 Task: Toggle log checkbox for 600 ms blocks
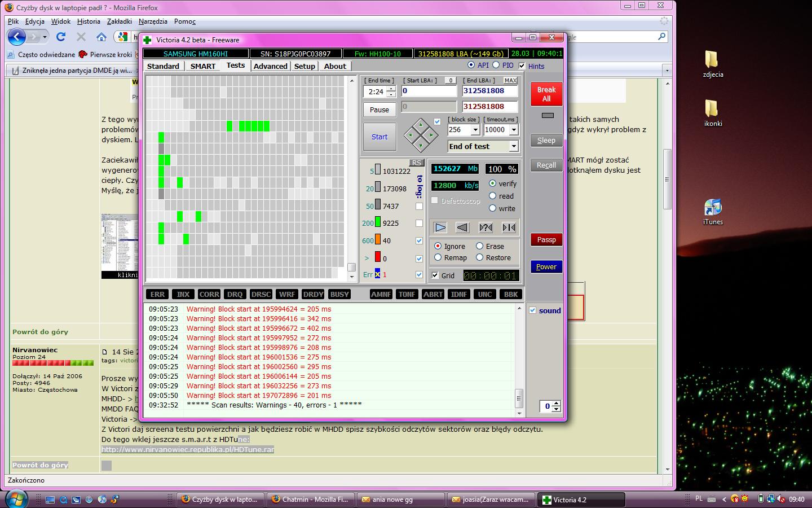click(419, 240)
